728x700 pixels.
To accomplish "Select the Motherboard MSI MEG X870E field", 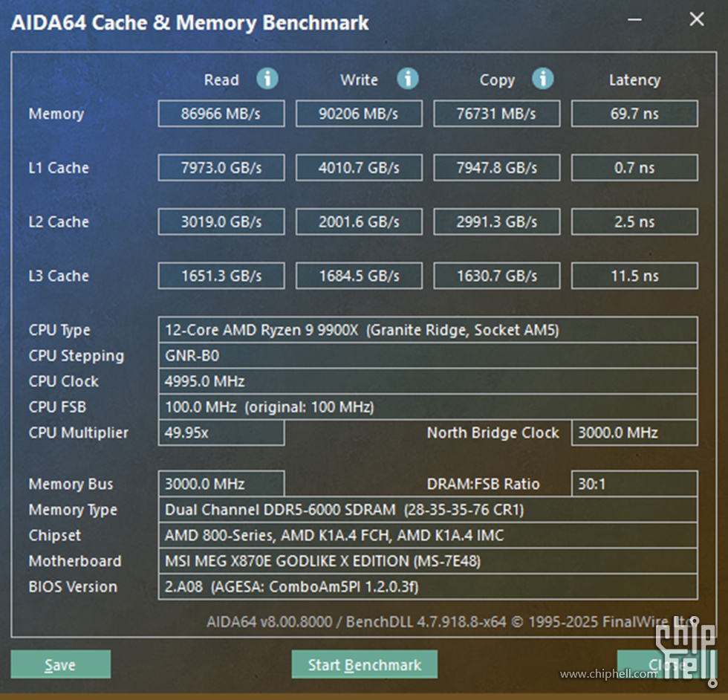I will click(428, 561).
